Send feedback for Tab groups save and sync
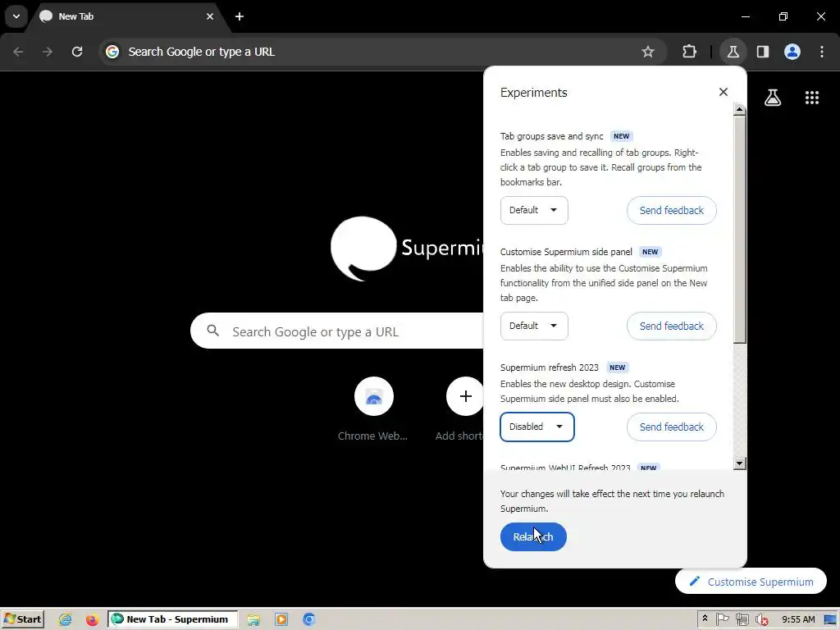Viewport: 840px width, 630px height. click(671, 211)
